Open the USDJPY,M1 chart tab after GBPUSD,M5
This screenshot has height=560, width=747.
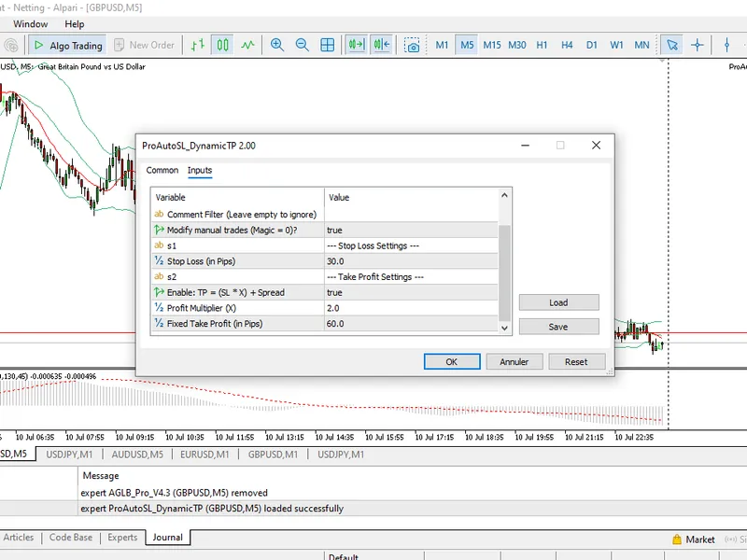click(x=69, y=455)
